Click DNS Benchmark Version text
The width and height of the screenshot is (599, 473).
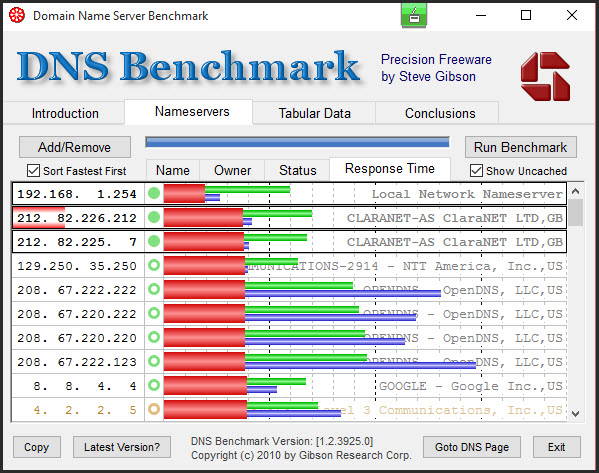tap(282, 441)
